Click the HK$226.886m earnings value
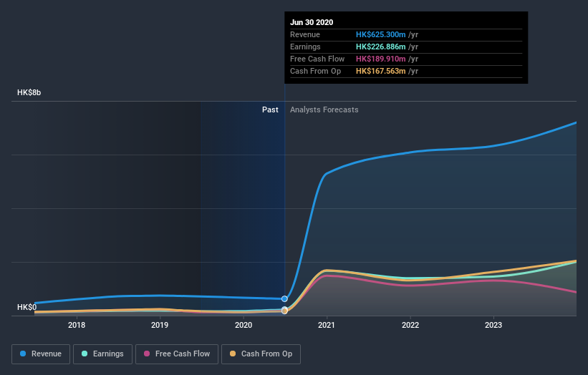This screenshot has width=588, height=375. pos(380,47)
